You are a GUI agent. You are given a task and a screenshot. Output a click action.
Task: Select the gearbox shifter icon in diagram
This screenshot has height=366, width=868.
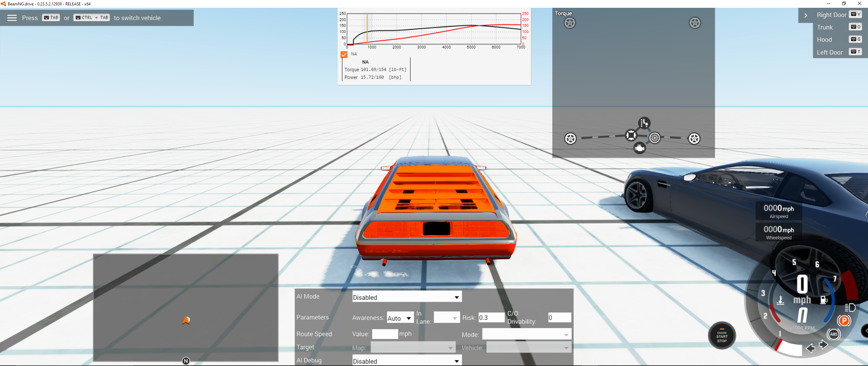tap(644, 123)
